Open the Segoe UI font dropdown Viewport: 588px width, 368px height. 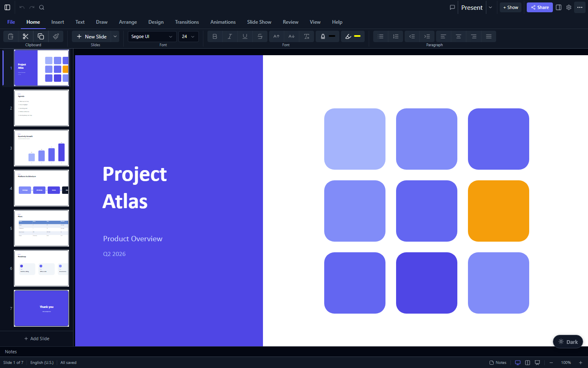152,36
